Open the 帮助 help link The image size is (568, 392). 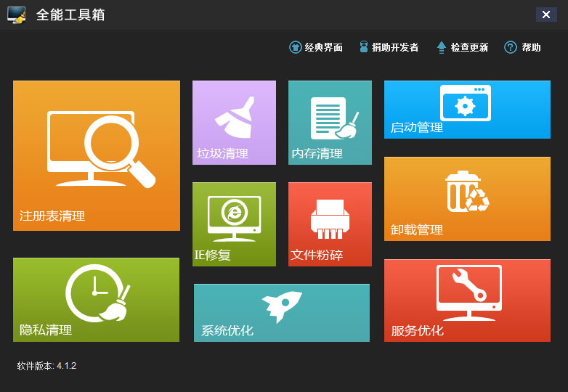pyautogui.click(x=522, y=47)
